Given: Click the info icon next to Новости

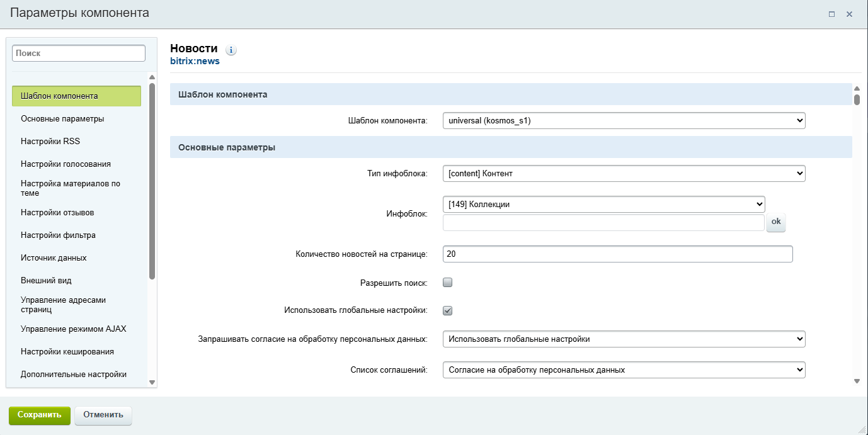Looking at the screenshot, I should (231, 50).
